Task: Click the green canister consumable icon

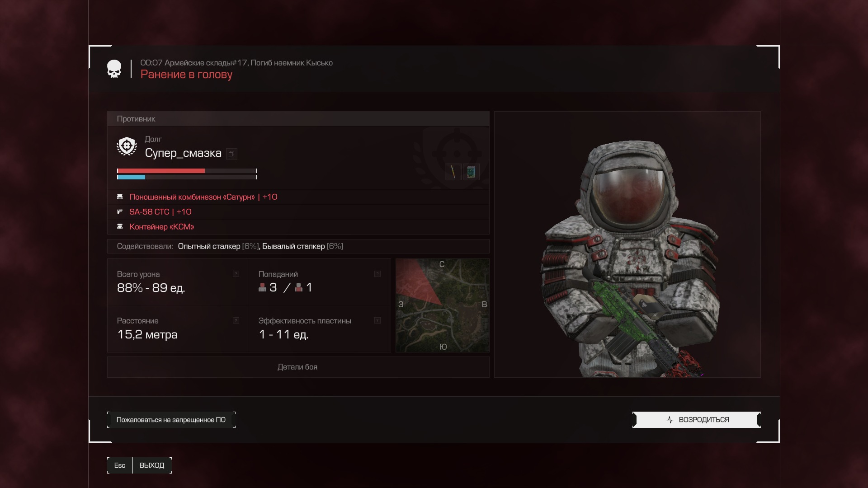Action: [x=471, y=172]
